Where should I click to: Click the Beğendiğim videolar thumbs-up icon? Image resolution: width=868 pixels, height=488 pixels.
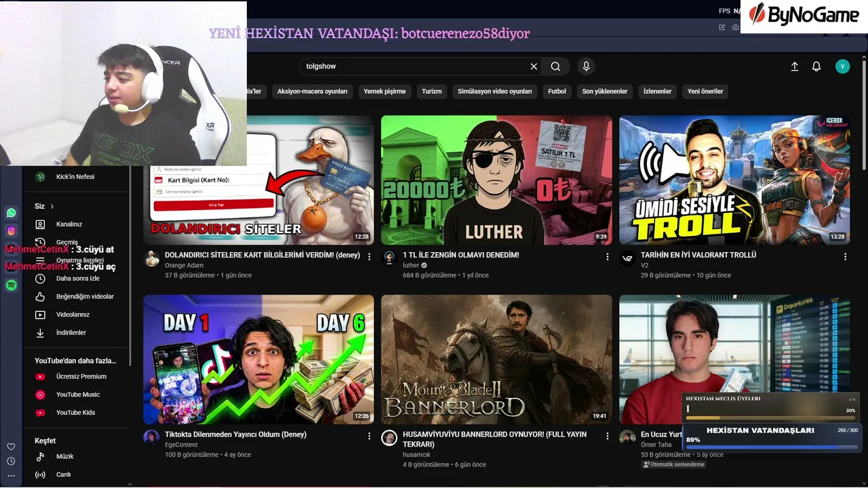(x=40, y=297)
